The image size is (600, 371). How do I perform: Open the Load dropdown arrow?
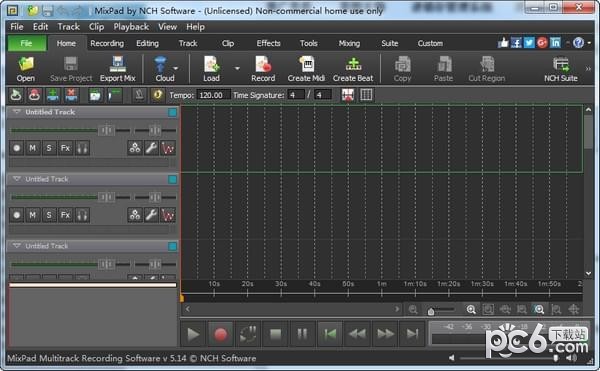coord(237,68)
